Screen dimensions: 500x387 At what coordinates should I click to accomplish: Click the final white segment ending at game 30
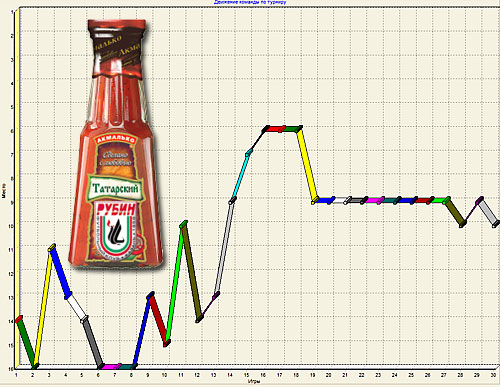click(x=488, y=212)
